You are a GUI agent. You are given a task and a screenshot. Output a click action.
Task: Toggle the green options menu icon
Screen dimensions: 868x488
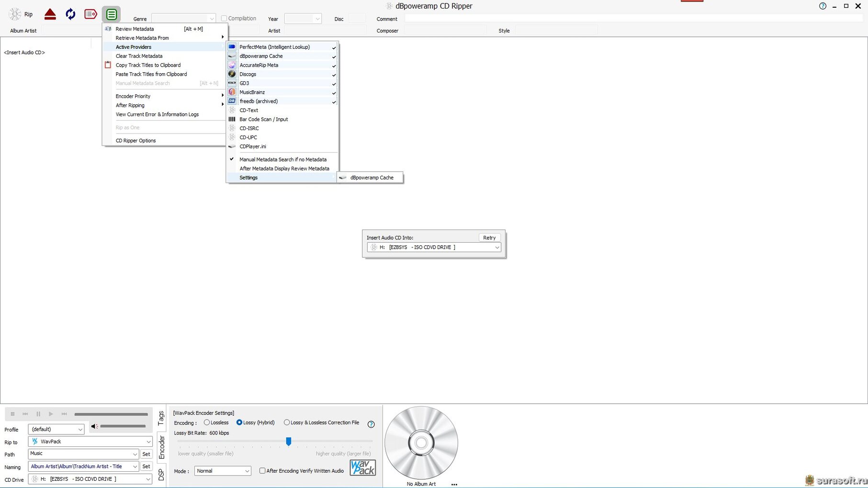[x=111, y=14]
